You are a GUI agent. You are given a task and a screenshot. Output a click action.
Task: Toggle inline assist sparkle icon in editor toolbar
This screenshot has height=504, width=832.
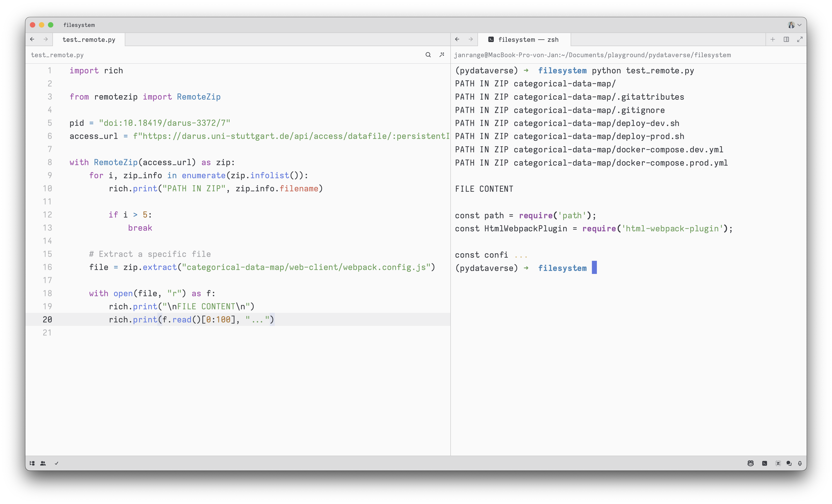442,55
